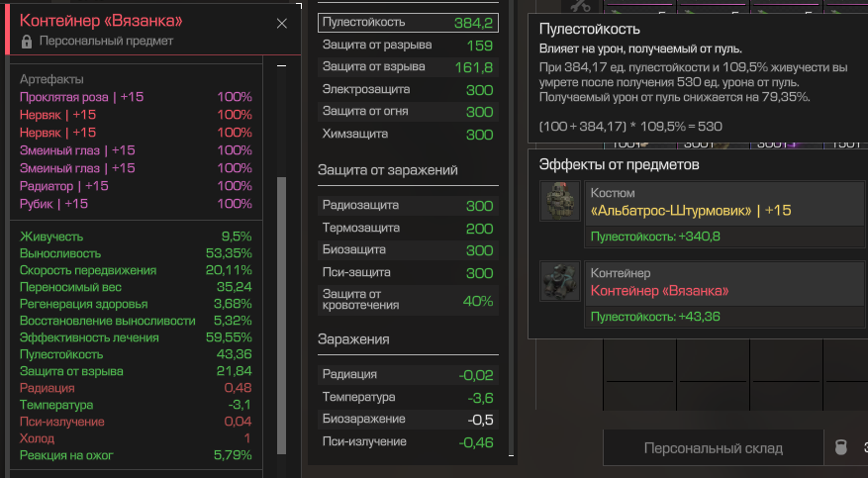868x478 pixels.
Task: Select the Термозащита 200 row
Action: (408, 228)
